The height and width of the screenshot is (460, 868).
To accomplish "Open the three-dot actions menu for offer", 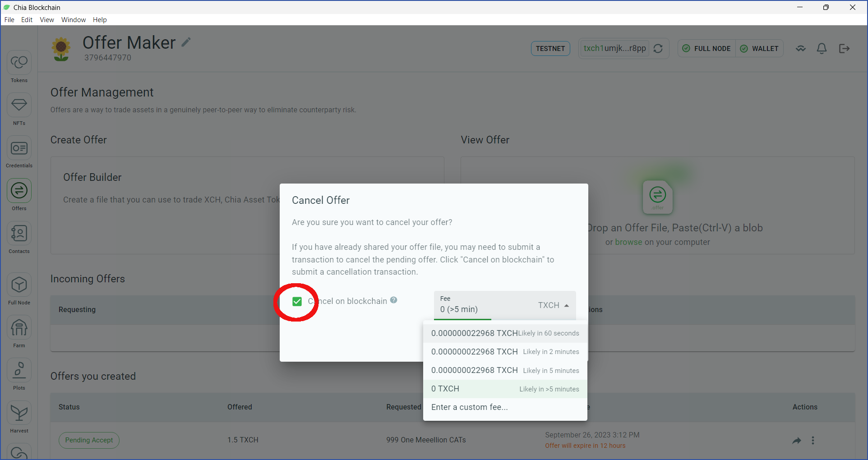I will click(813, 440).
